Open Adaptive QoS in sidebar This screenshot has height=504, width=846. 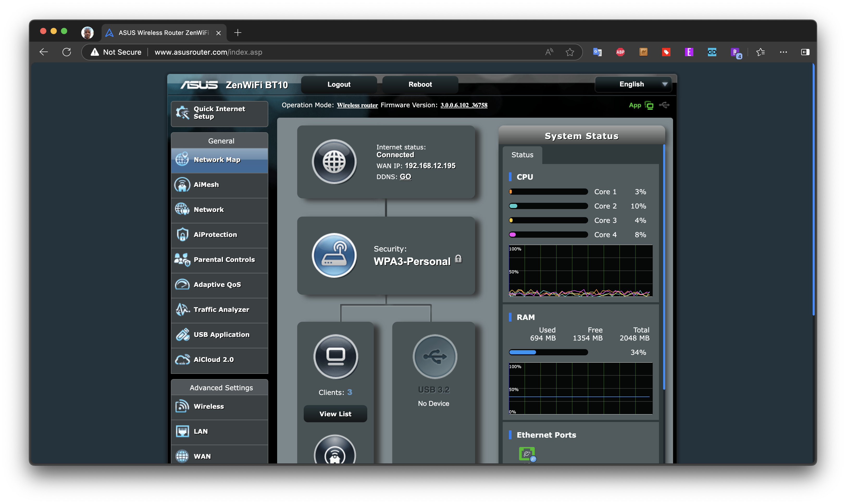coord(220,285)
